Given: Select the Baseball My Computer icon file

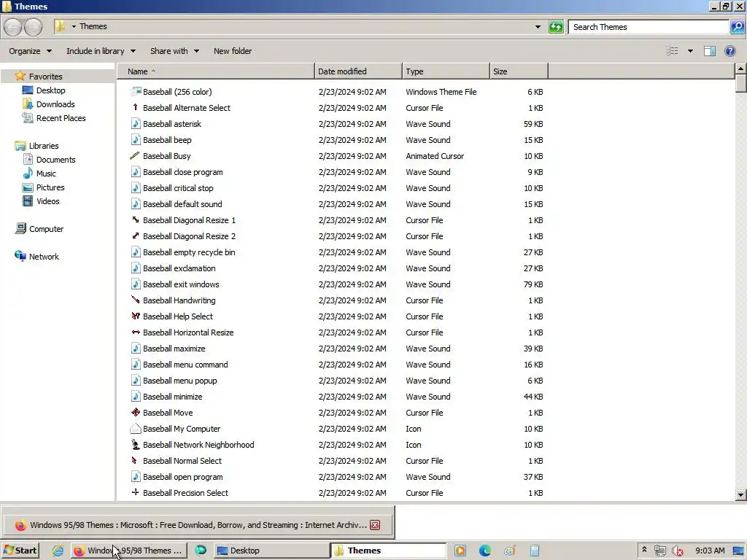Looking at the screenshot, I should point(135,429).
